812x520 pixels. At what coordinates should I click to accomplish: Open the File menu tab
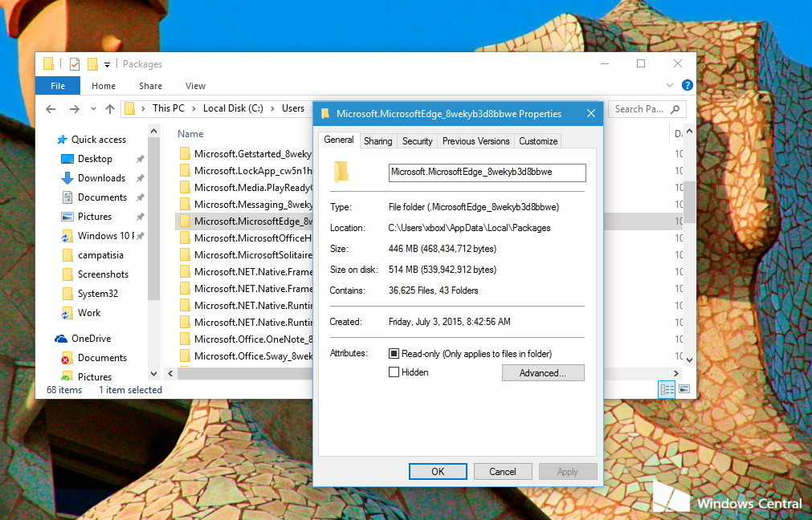tap(58, 86)
